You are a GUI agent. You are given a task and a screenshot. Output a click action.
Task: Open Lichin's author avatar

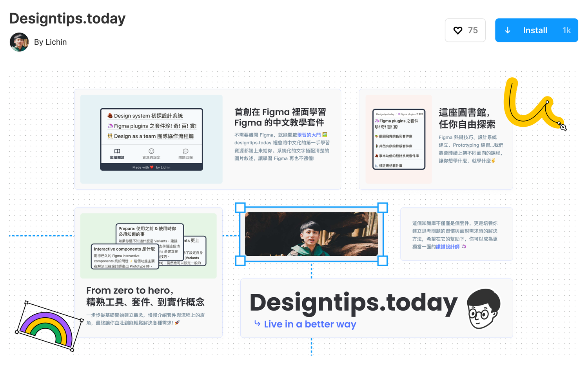click(x=19, y=42)
